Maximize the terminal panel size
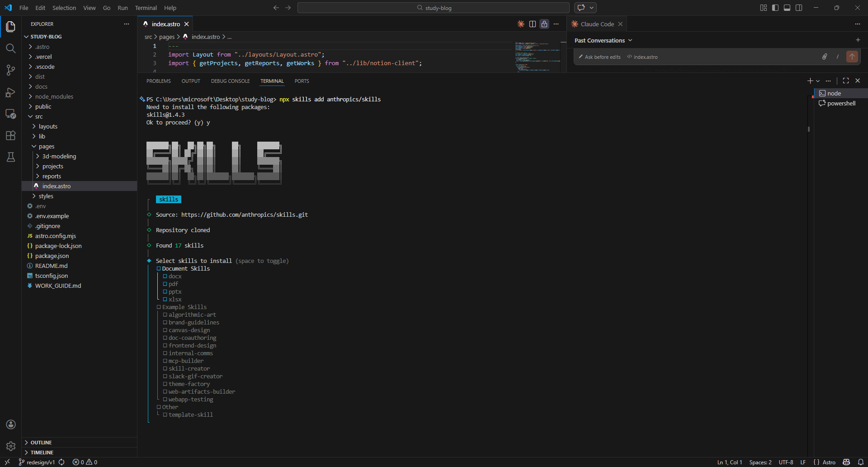868x467 pixels. click(x=846, y=81)
